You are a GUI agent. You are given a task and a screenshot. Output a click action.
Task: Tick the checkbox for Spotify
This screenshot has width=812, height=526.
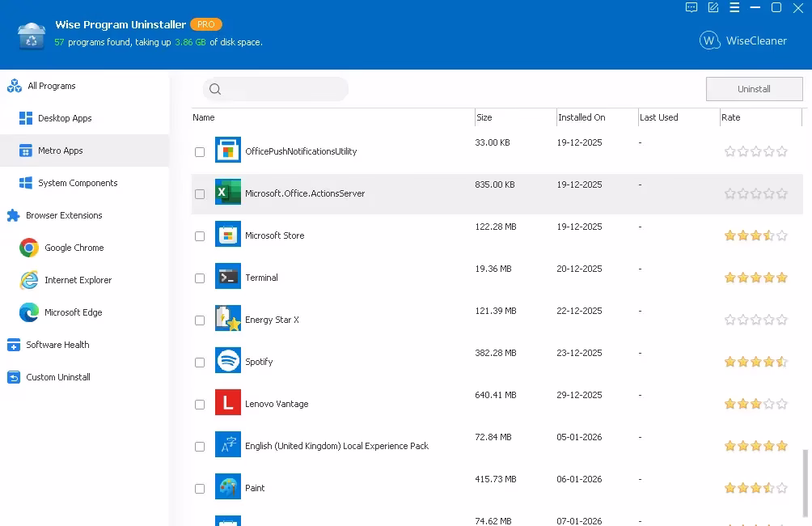pyautogui.click(x=200, y=363)
